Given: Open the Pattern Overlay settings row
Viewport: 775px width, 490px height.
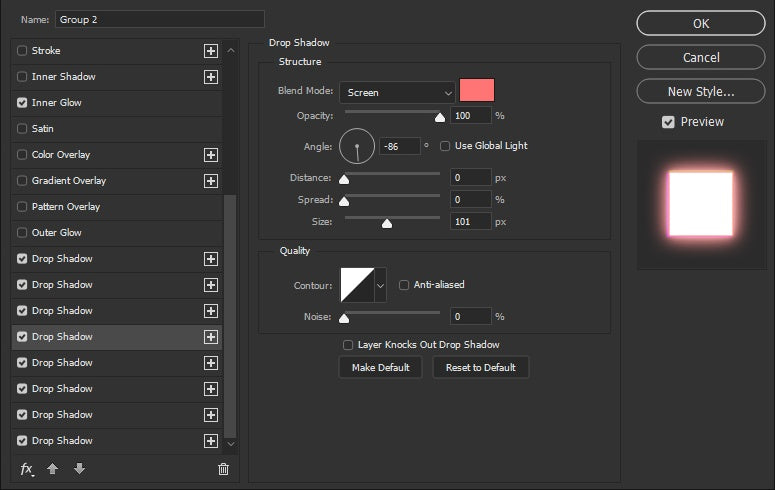Looking at the screenshot, I should 117,207.
